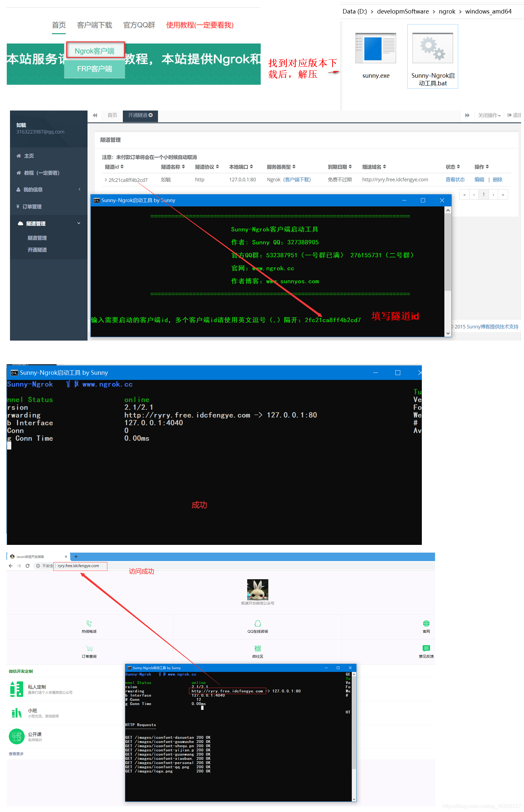Select the 小班 books icon

pos(16,713)
